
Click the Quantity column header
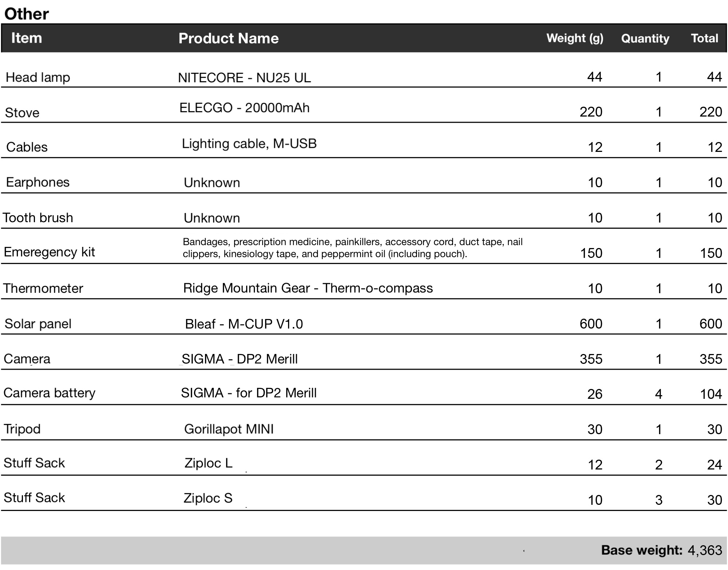[x=645, y=39]
